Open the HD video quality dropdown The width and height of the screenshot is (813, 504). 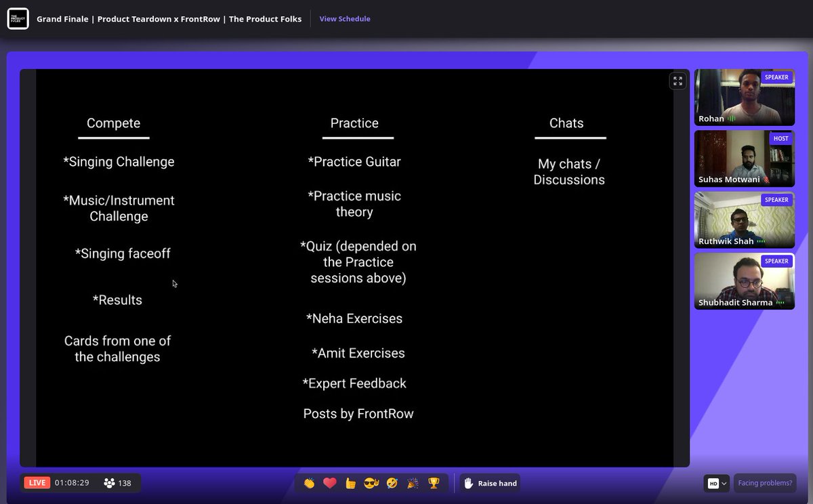click(x=717, y=483)
